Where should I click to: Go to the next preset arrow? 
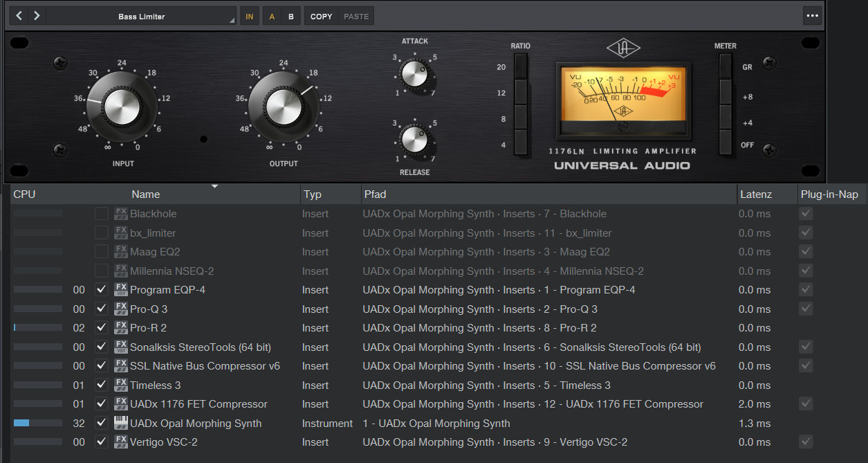tap(37, 16)
